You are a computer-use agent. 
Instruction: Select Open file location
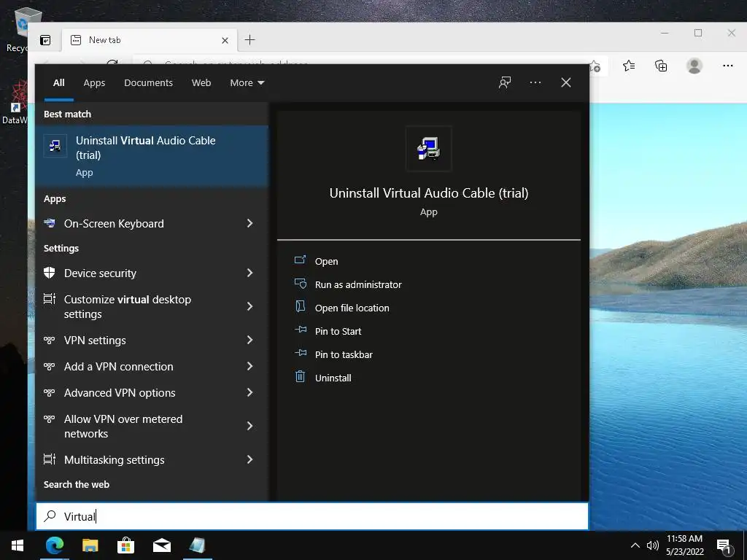click(352, 308)
